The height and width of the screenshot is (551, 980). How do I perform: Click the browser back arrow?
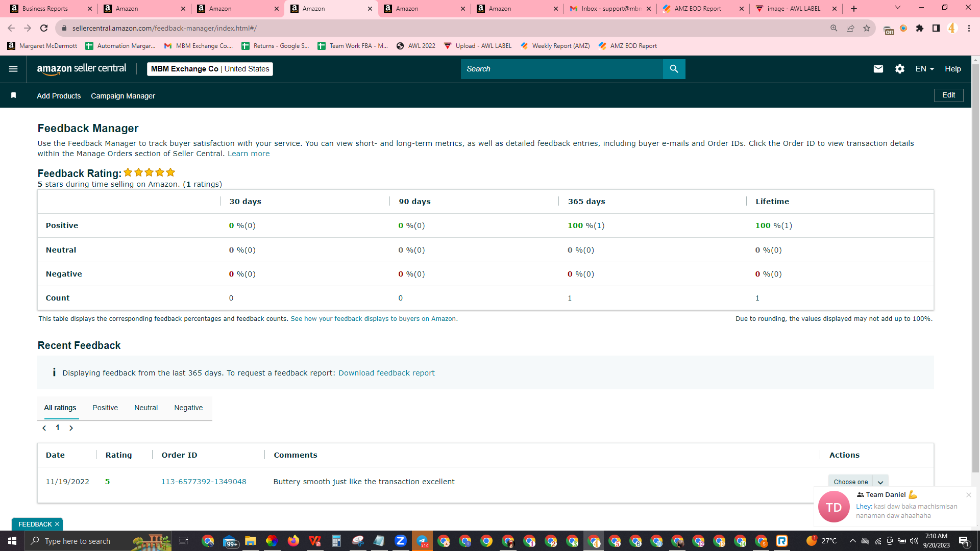[x=11, y=28]
